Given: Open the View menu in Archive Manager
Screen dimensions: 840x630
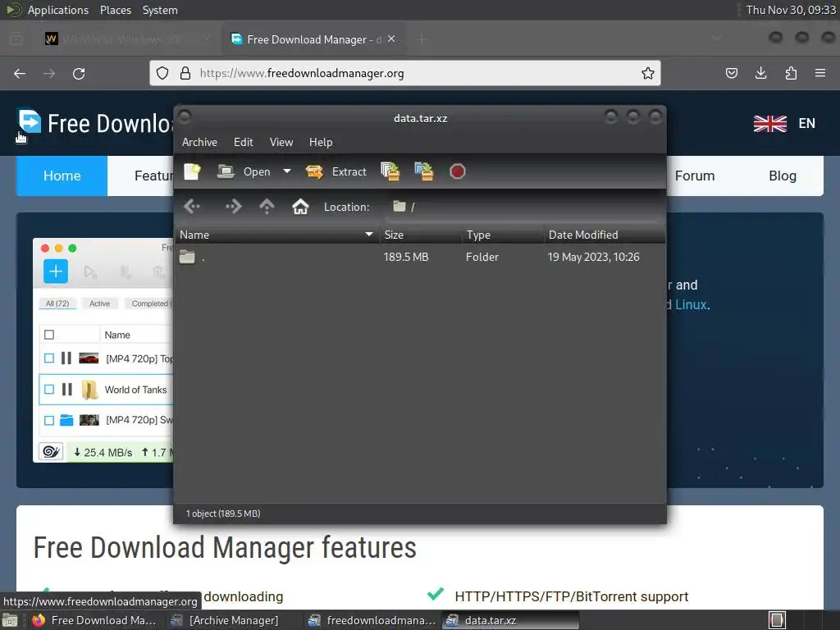Looking at the screenshot, I should point(281,142).
